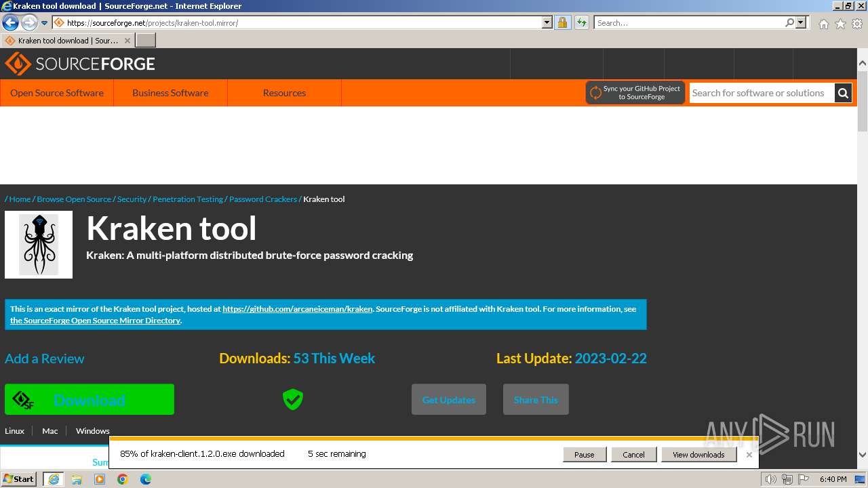The width and height of the screenshot is (868, 488).
Task: Open the search provider dropdown arrow
Action: point(801,22)
